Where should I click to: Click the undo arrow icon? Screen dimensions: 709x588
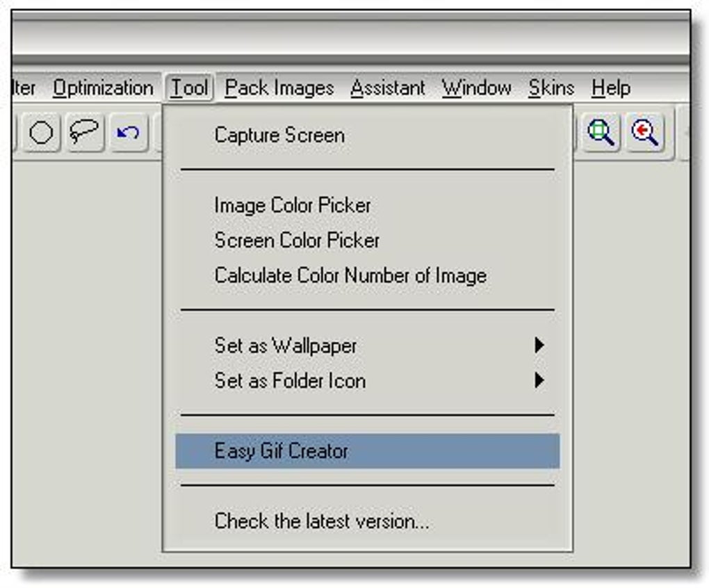[128, 132]
